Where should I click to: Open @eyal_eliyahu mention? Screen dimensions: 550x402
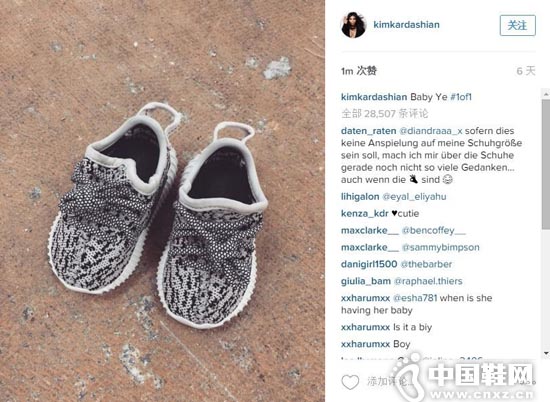point(414,196)
